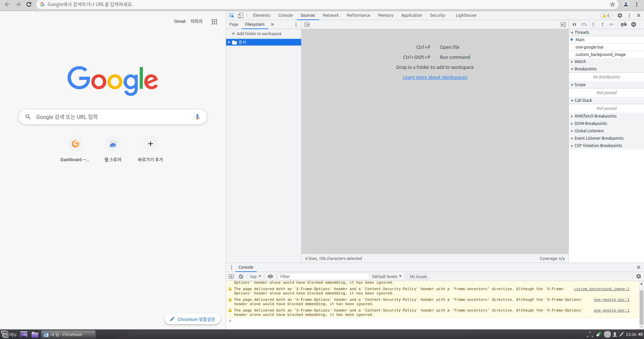Hide the navigator sidebar pane
644x339 pixels.
click(307, 24)
